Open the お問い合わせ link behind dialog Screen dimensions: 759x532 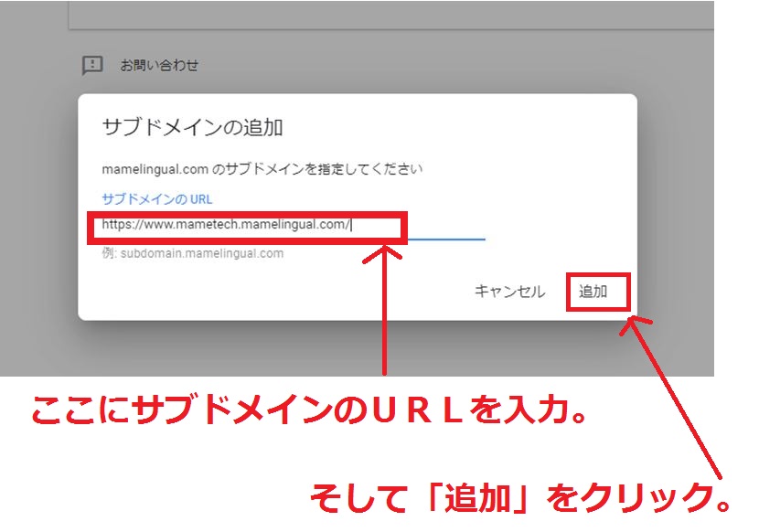pos(159,65)
